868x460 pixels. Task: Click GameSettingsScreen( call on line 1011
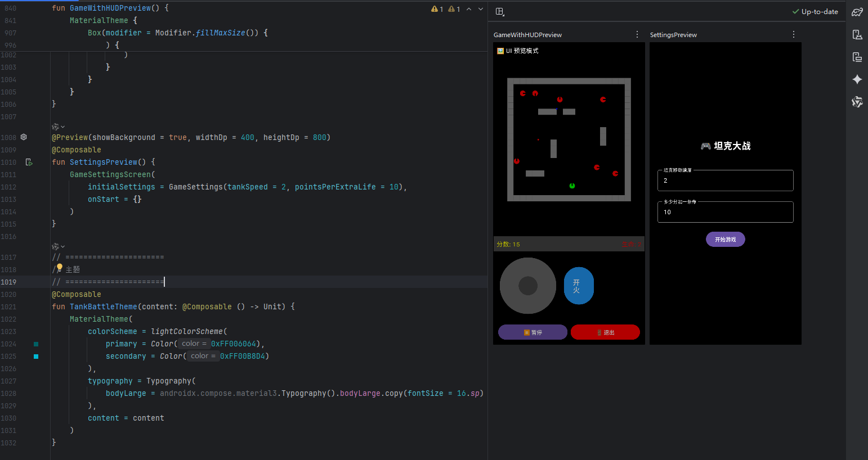coord(113,174)
